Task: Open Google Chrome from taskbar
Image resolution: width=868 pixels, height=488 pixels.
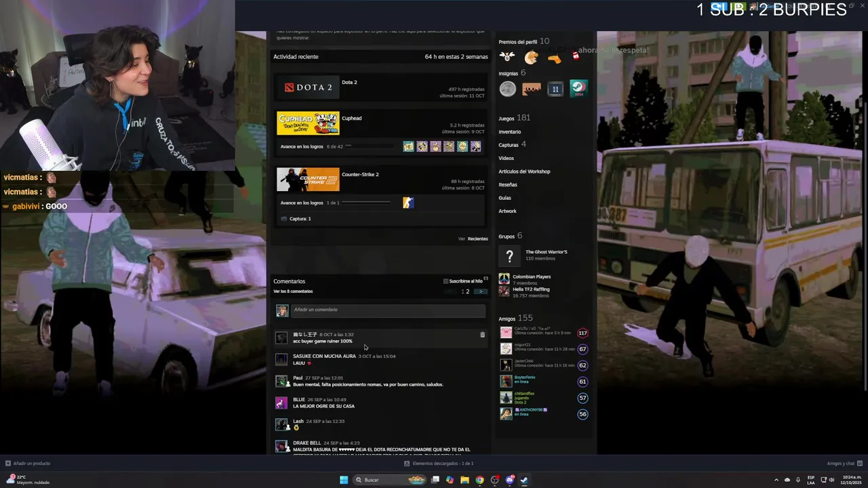Action: coord(479,480)
